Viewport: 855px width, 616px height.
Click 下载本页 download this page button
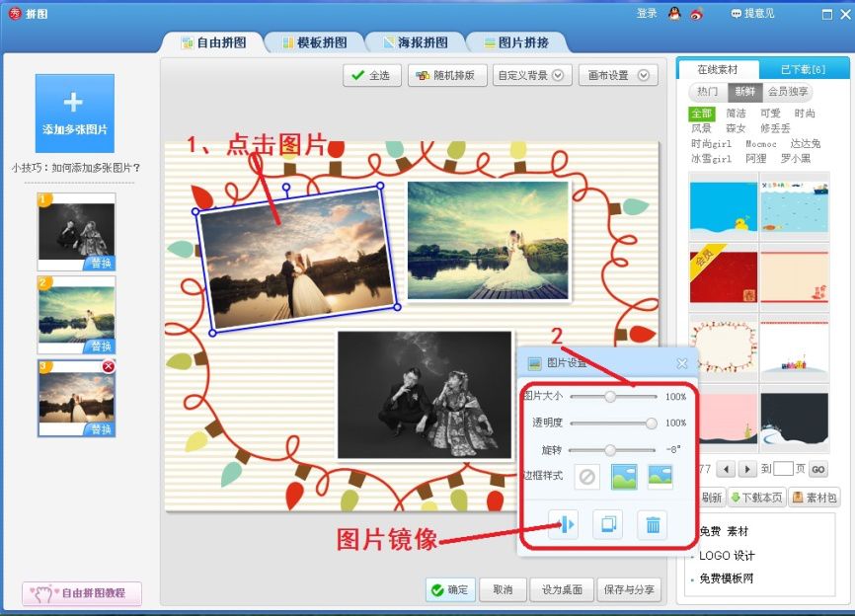(757, 498)
